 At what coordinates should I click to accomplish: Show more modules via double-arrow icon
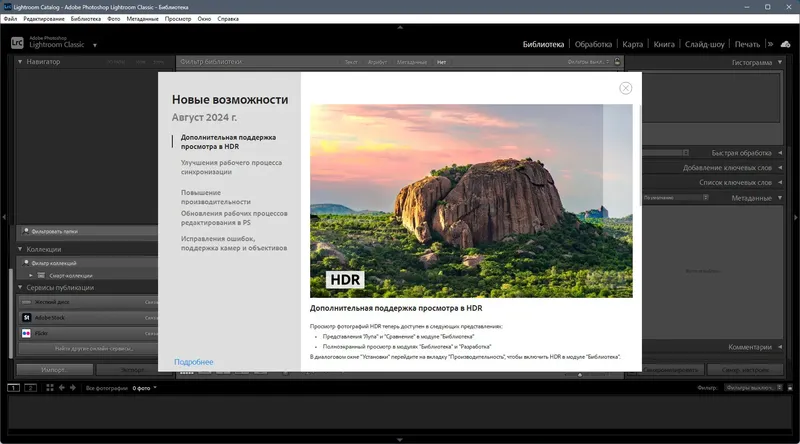point(770,44)
